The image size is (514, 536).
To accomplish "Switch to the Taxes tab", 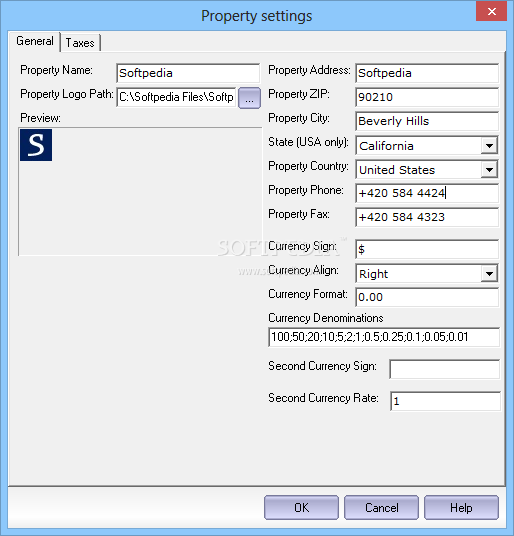I will (80, 43).
